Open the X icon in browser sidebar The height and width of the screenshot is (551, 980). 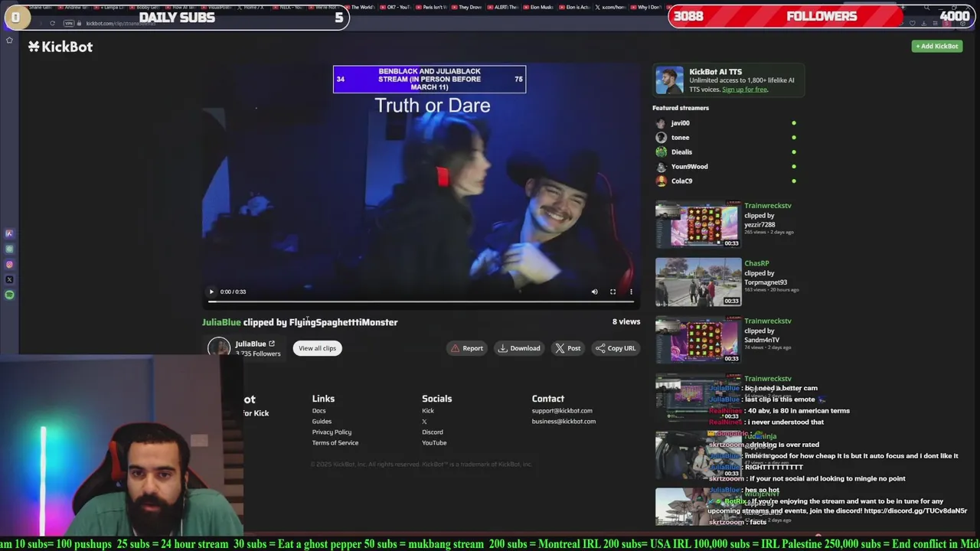click(x=9, y=280)
